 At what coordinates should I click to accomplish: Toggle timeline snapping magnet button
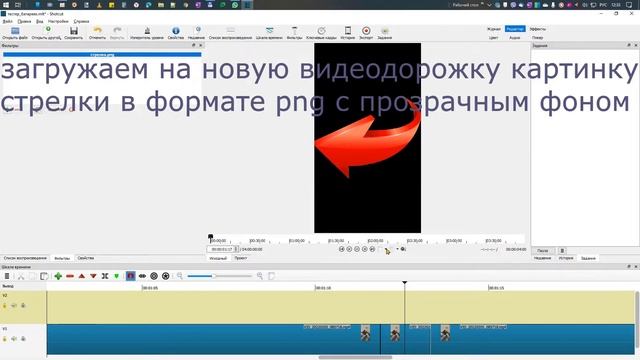[x=131, y=276]
